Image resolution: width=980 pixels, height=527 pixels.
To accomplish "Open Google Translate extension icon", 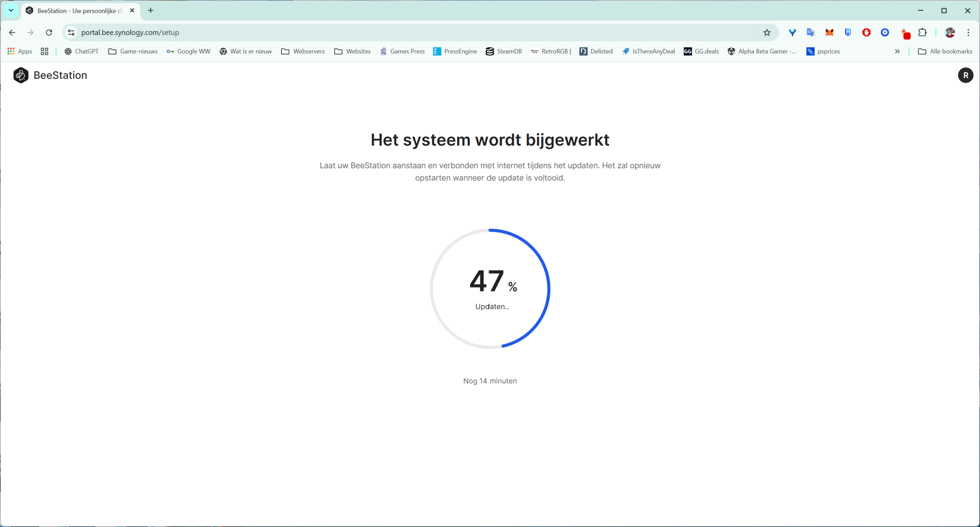I will (x=810, y=33).
